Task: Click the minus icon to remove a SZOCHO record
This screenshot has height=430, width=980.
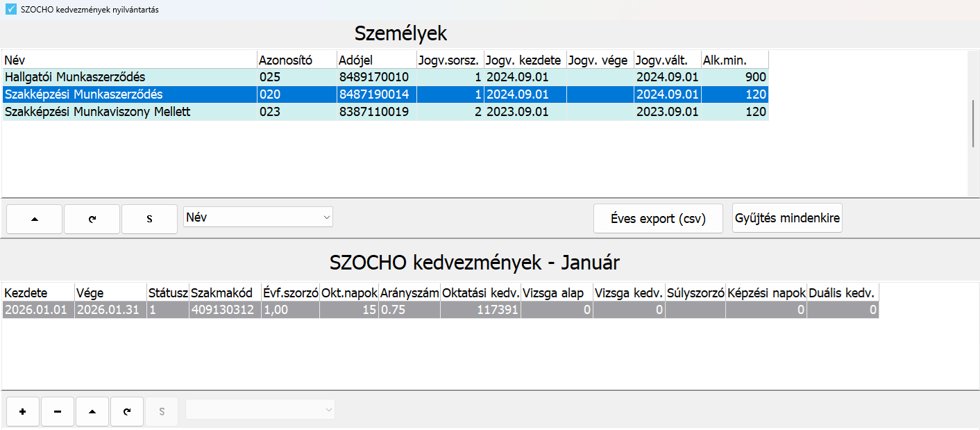Action: 57,411
